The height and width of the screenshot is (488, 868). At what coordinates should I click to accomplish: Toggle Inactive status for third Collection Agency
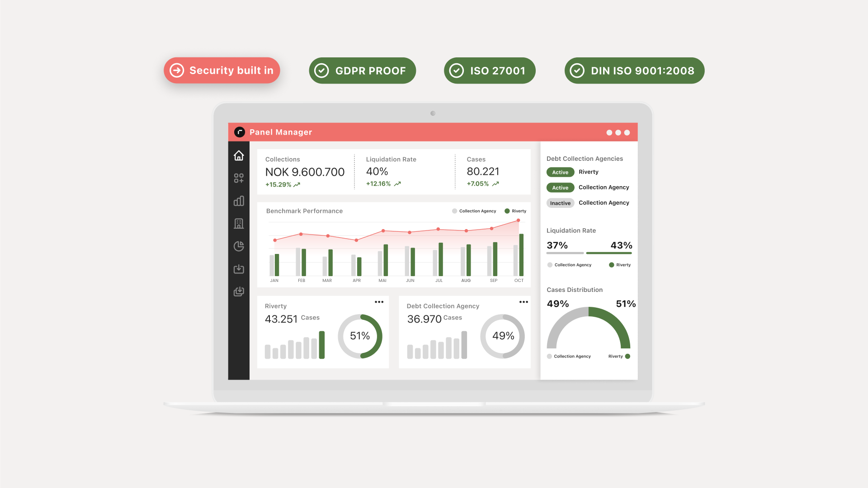tap(559, 202)
